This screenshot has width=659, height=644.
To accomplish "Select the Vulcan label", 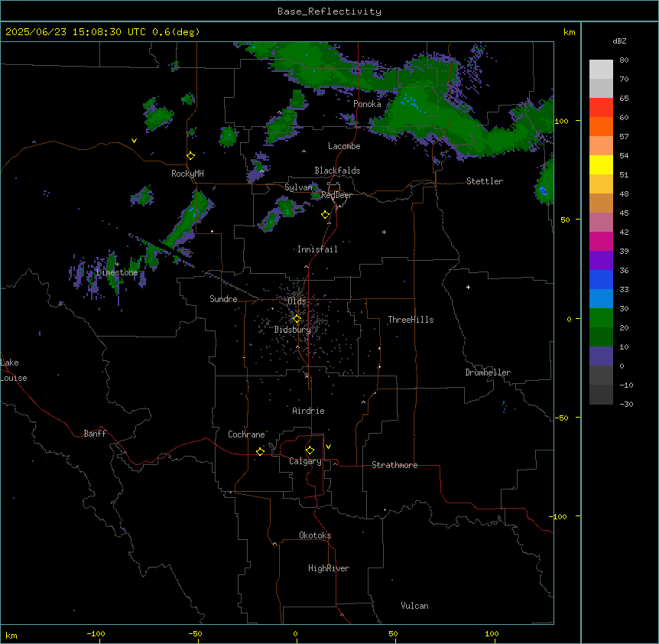I will click(415, 606).
